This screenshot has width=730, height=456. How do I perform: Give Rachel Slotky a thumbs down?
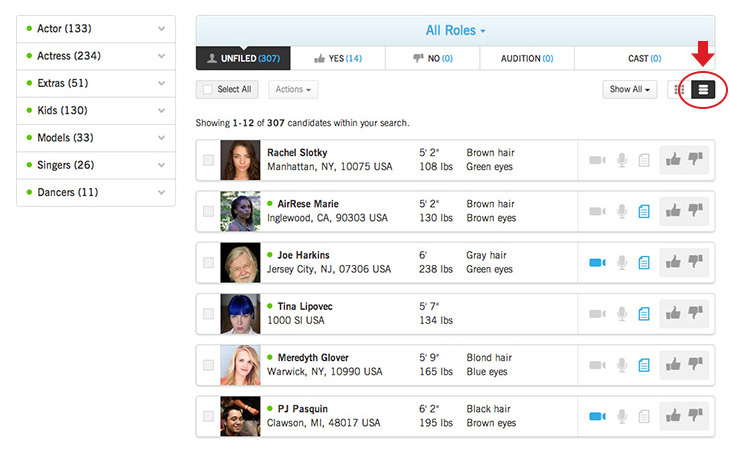tap(696, 160)
